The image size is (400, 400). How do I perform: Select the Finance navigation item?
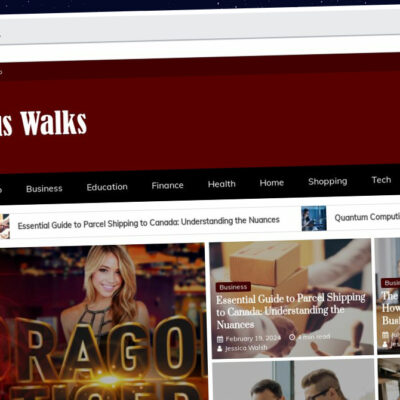click(x=167, y=185)
